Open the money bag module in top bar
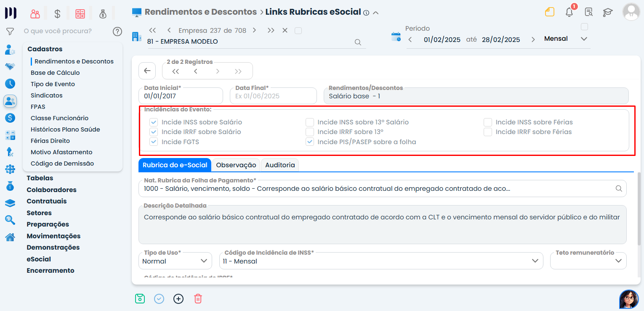 pos(103,13)
